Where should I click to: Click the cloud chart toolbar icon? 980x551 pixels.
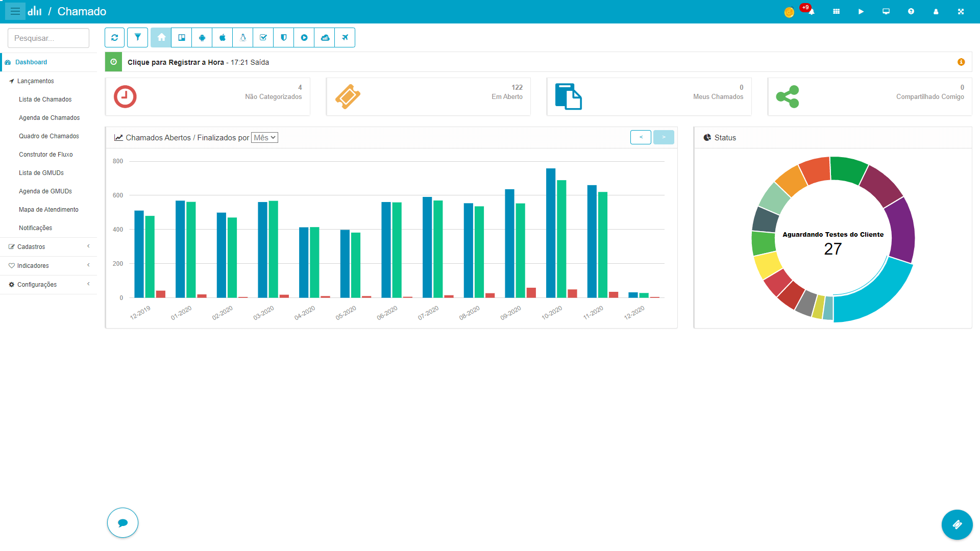[x=325, y=38]
